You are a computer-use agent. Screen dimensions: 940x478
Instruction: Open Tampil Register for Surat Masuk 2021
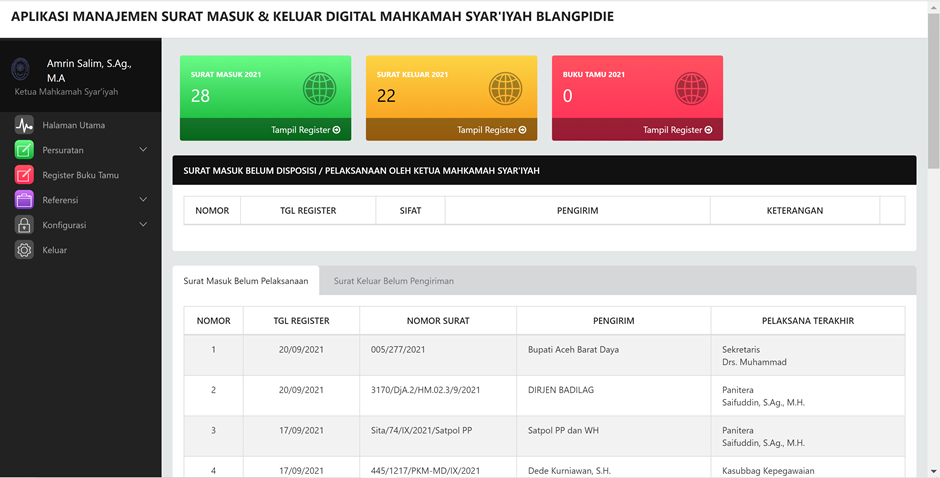305,130
